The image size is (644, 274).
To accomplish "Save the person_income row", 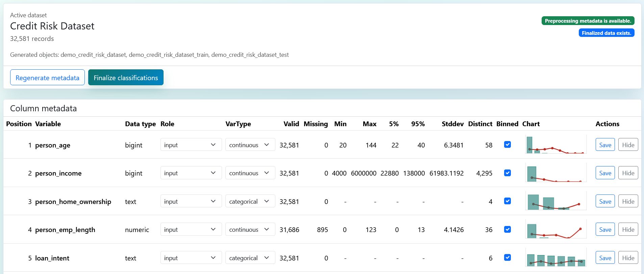I will coord(605,173).
